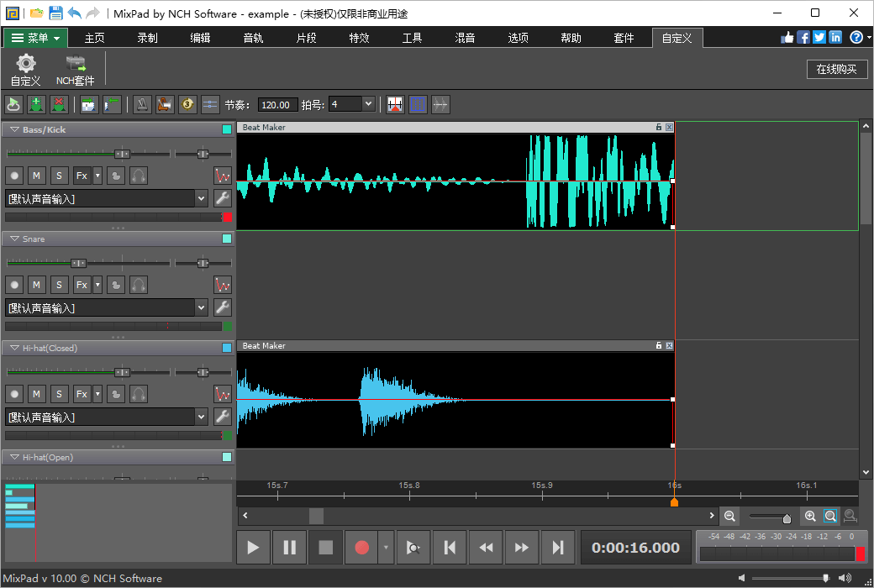Open Fx dropdown arrow on Bass/Kick track
This screenshot has height=588, width=874.
coord(97,176)
